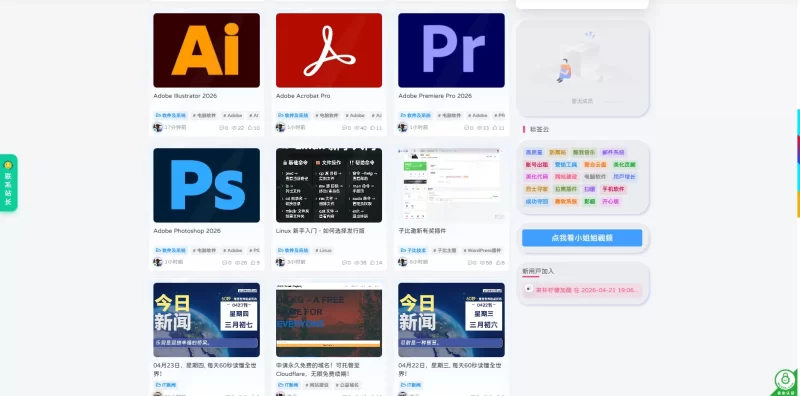Click # PS tag on Photoshop card
Image resolution: width=800 pixels, height=396 pixels.
click(x=254, y=251)
